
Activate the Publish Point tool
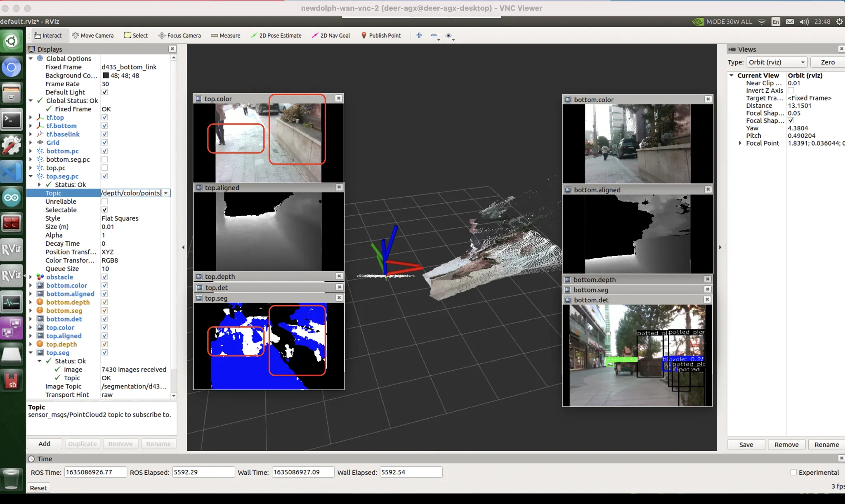click(381, 35)
